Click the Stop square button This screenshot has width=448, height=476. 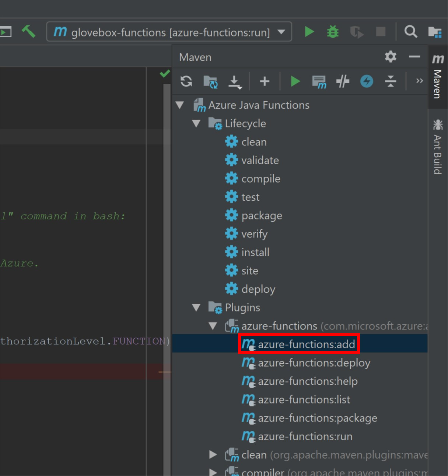pos(381,32)
